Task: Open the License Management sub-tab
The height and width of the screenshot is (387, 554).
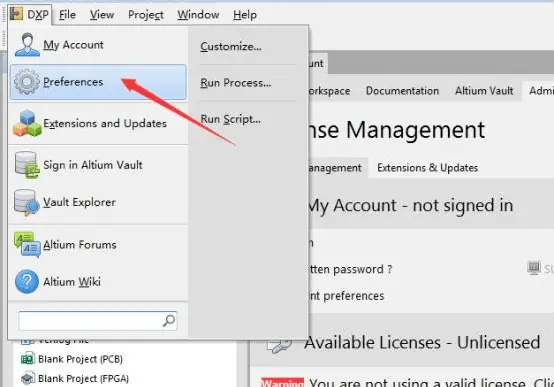Action: tap(334, 168)
